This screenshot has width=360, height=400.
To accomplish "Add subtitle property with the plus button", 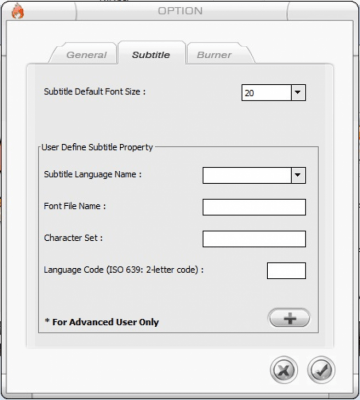I will (289, 318).
